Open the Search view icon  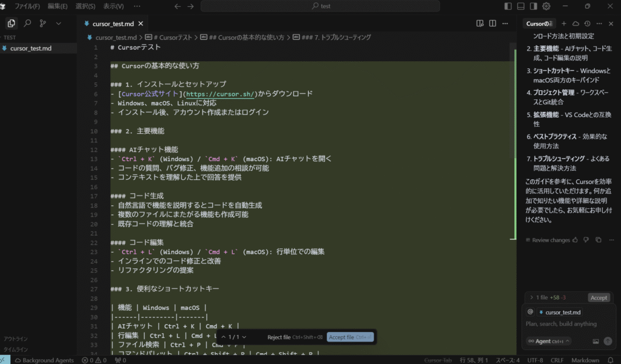point(27,24)
